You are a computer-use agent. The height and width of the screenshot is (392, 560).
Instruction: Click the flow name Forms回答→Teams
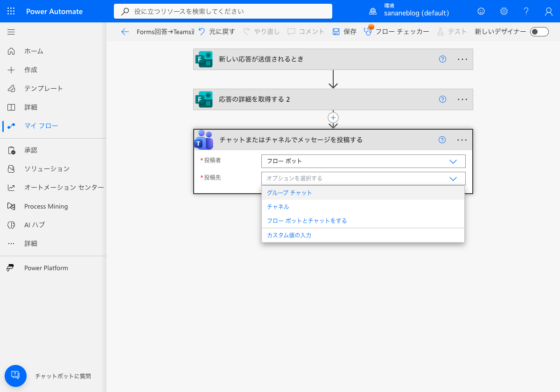click(165, 32)
